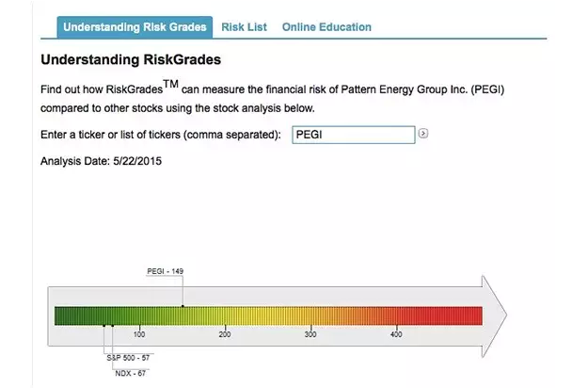This screenshot has width=588, height=388.
Task: Click the dark green start of risk bar
Action: click(64, 315)
